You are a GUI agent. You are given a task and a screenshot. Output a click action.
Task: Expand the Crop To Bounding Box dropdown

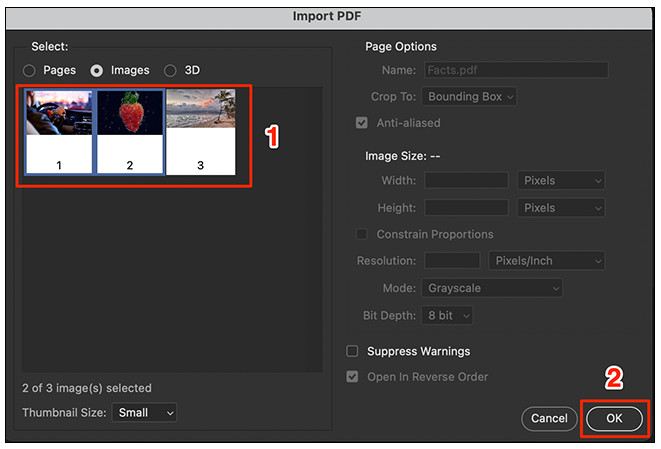coord(469,97)
